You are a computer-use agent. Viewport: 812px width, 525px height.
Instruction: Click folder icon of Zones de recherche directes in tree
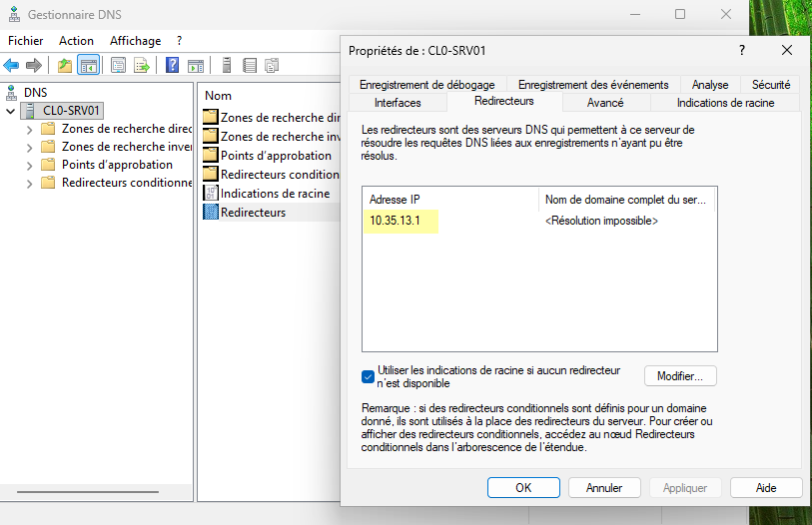(x=48, y=128)
